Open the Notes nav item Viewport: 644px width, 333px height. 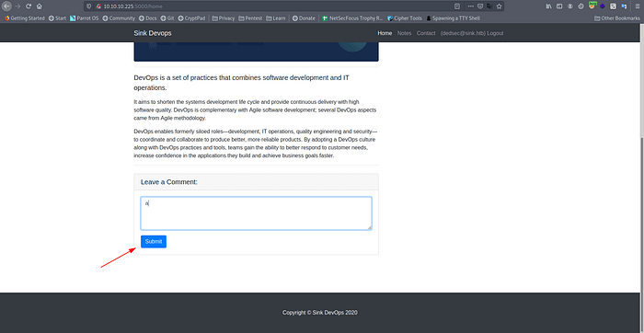pos(404,33)
